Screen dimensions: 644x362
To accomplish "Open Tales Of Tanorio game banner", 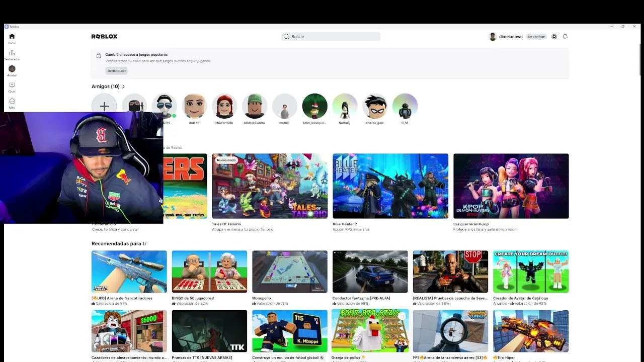I will click(270, 186).
